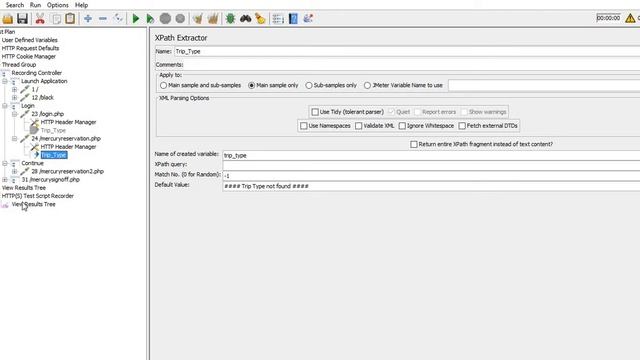Screen dimensions: 640x360
Task: Click the Toggle enable/disable toolbar icon
Action: tap(118, 18)
